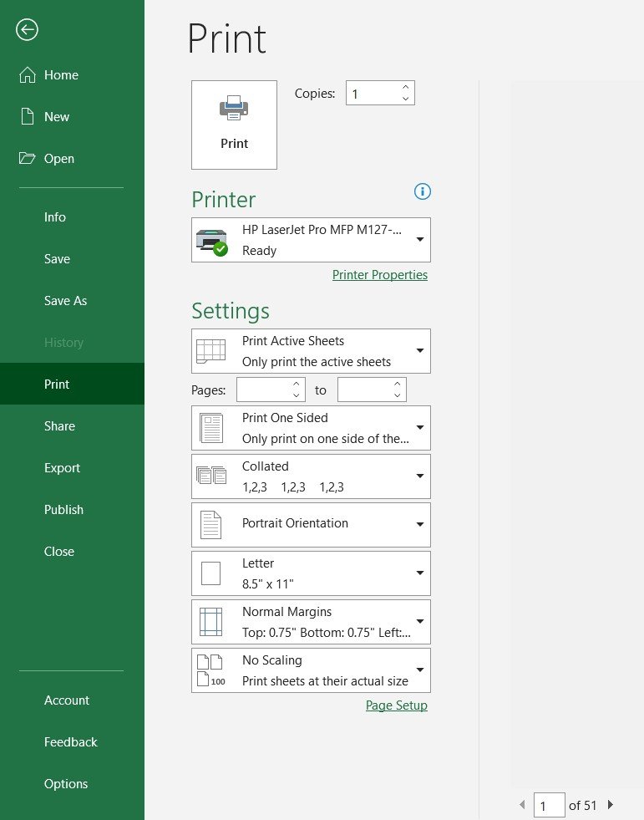Decrease the number of copies
644x820 pixels.
[x=406, y=99]
